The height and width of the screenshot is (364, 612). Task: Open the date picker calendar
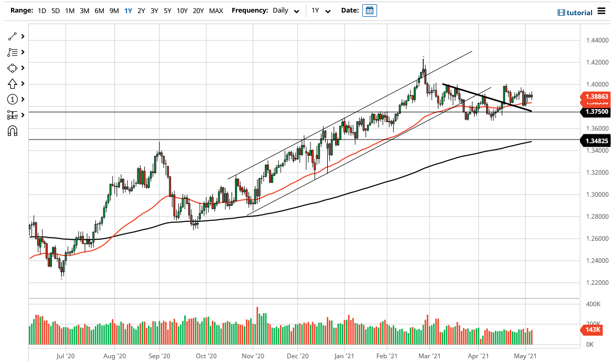pos(370,10)
